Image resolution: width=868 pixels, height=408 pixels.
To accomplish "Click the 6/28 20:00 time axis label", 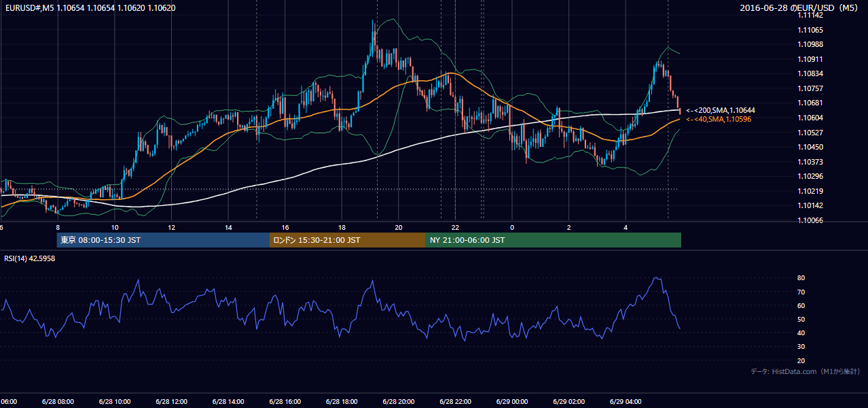I will 398,401.
